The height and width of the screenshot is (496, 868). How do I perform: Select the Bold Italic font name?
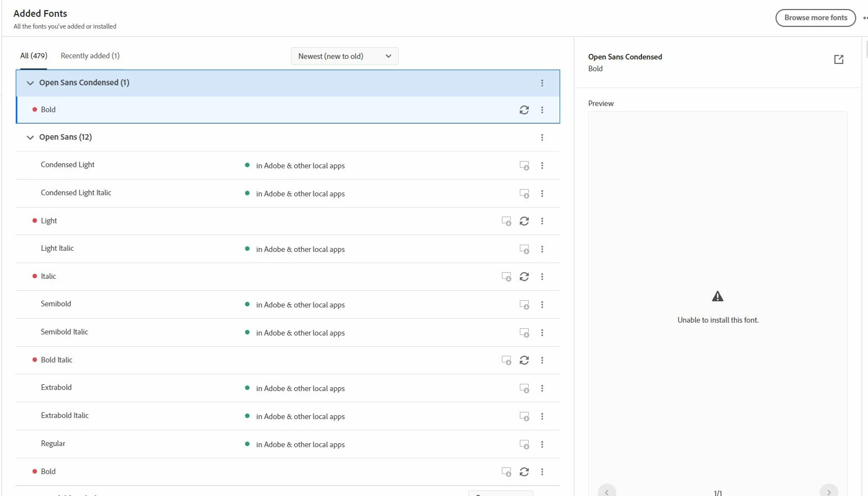[x=57, y=360]
